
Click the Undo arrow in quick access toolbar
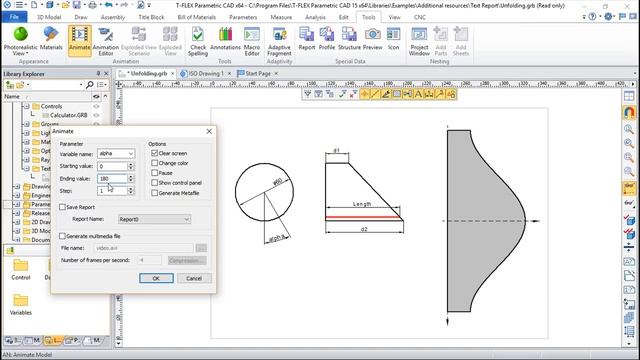pos(109,5)
